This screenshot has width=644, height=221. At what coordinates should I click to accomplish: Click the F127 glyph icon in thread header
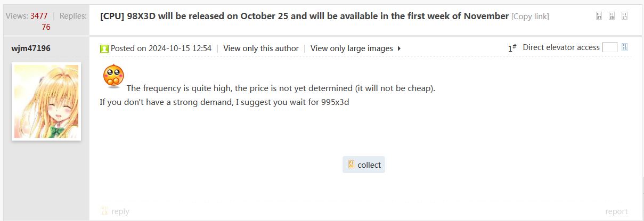click(x=624, y=15)
